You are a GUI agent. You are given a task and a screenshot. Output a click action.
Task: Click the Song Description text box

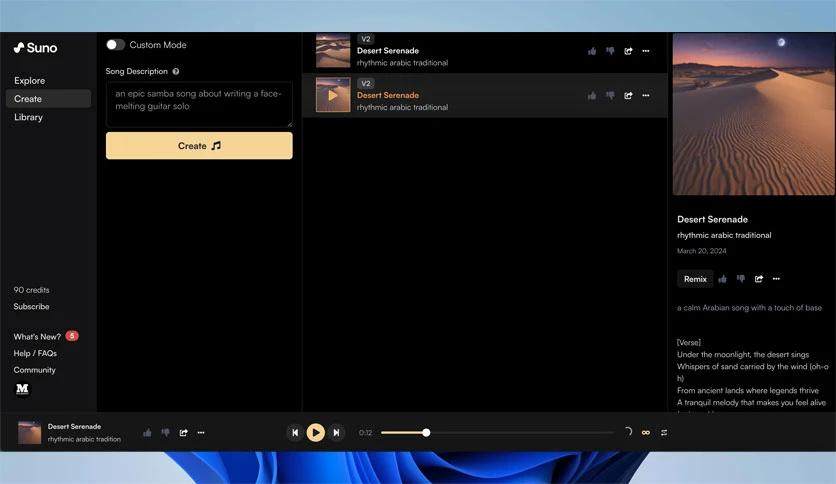pyautogui.click(x=199, y=104)
